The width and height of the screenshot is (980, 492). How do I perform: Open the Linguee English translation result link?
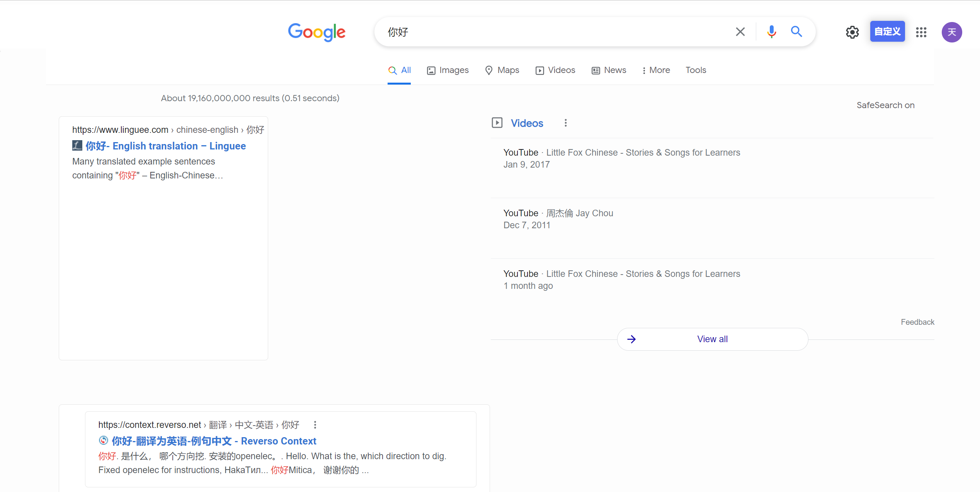click(165, 146)
